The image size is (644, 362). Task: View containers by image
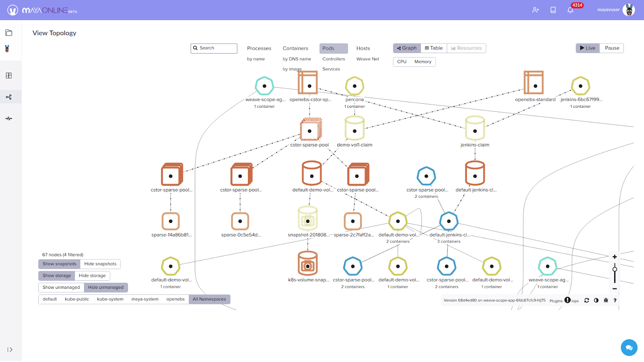(x=292, y=69)
